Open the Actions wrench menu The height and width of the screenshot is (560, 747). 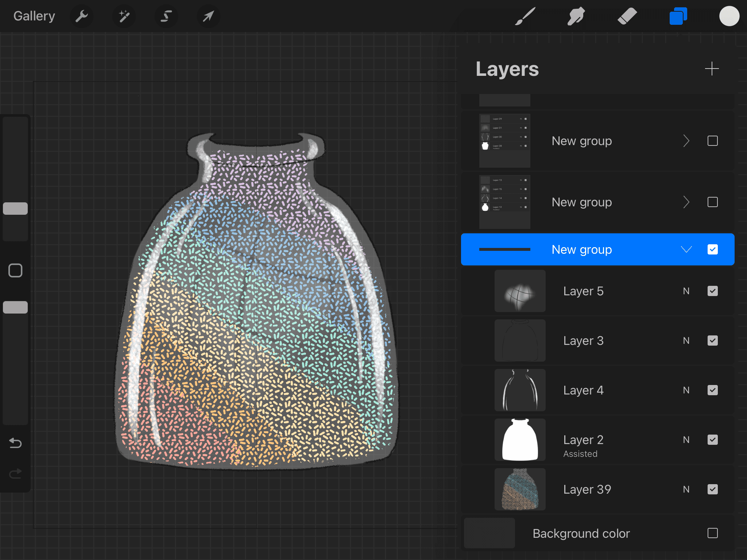(82, 16)
